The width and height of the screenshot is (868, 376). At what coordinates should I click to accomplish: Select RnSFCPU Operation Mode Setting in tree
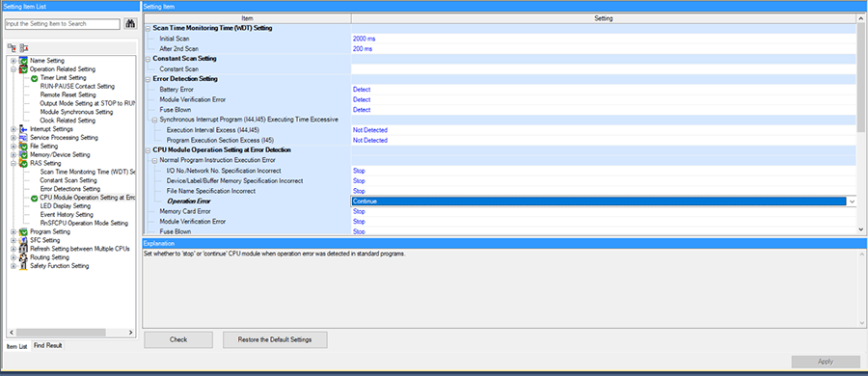(84, 223)
